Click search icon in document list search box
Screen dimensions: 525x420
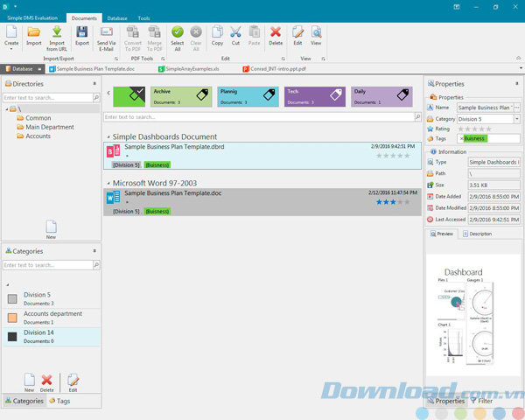tap(417, 117)
